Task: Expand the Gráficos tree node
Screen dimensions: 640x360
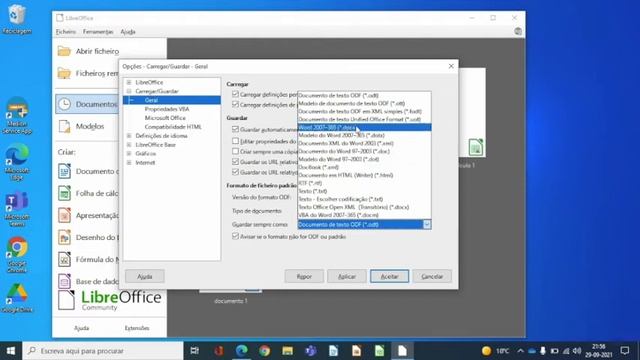Action: click(129, 154)
